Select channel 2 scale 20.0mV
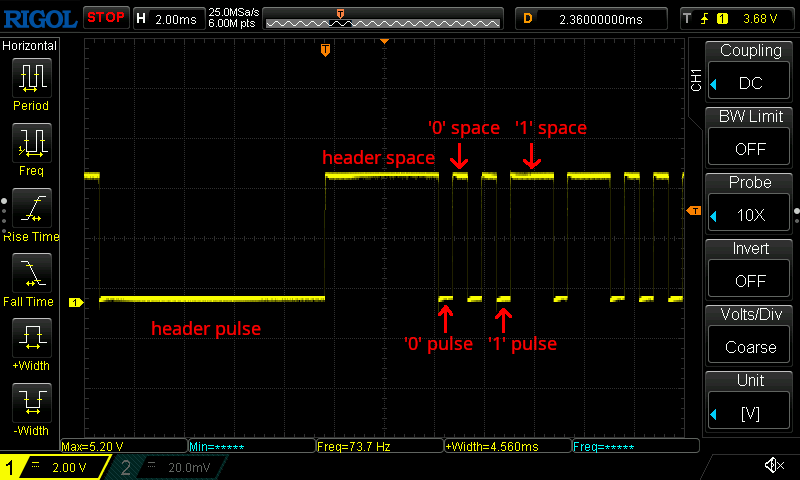Screen dimensions: 800x480 [189, 467]
